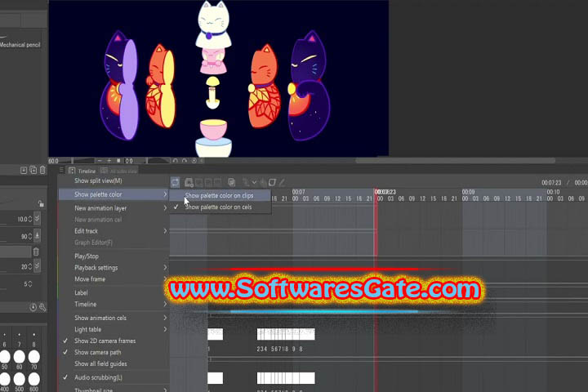Screen dimensions: 588x392
Task: Expand the Light table submenu
Action: 114,329
